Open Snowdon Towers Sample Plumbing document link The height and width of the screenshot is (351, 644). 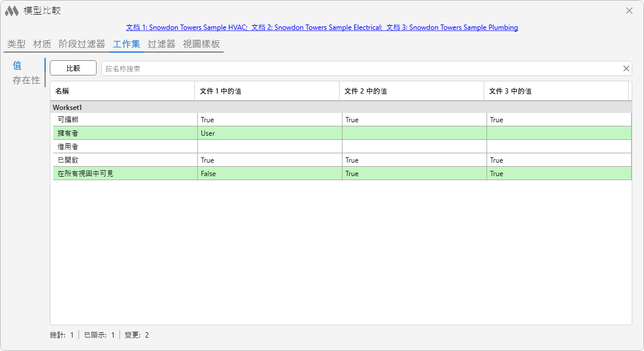[x=452, y=27]
